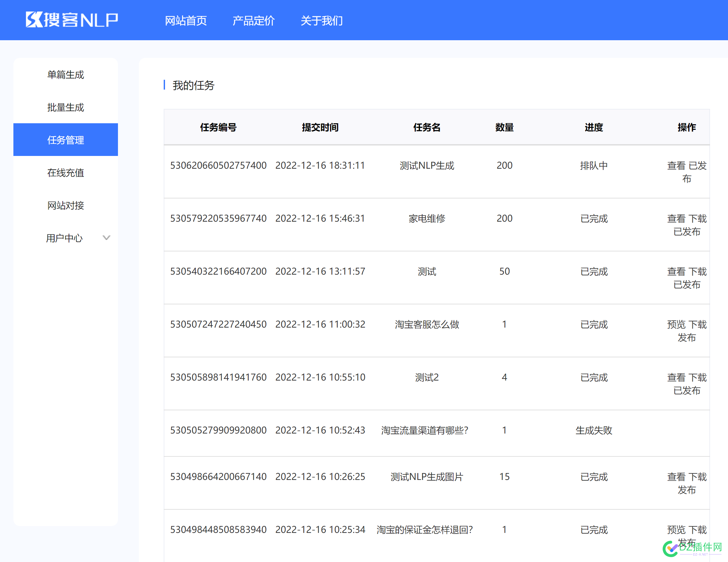The height and width of the screenshot is (562, 728).
Task: Click 用户中心 sidebar label
Action: tap(64, 238)
